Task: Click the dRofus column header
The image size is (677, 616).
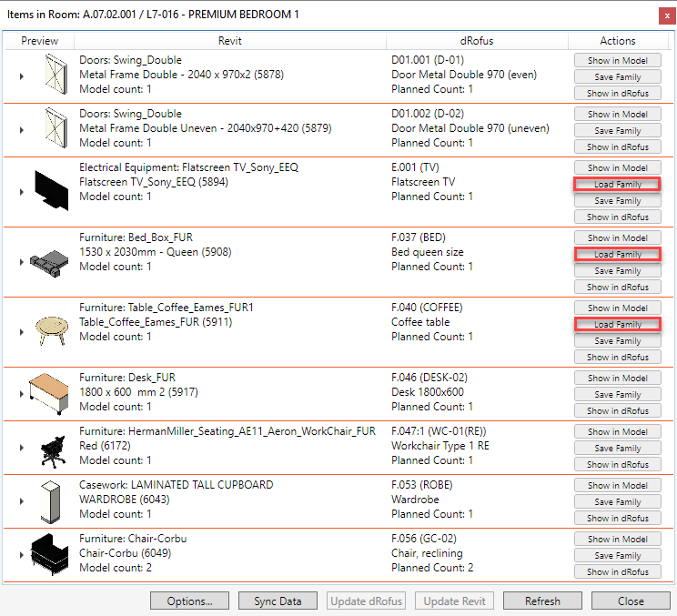Action: coord(477,41)
